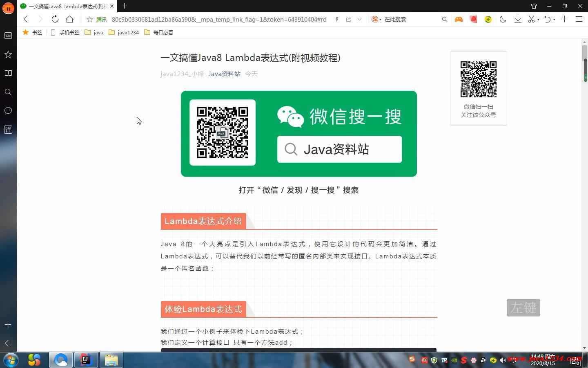Open the favorites star in sidebar
This screenshot has width=588, height=368.
8,54
